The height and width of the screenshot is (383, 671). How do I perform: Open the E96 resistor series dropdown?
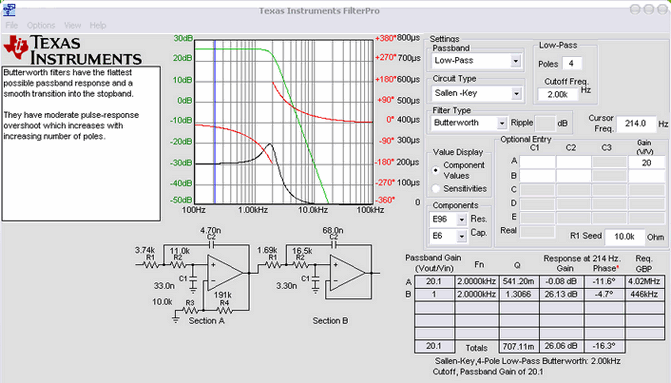[461, 220]
